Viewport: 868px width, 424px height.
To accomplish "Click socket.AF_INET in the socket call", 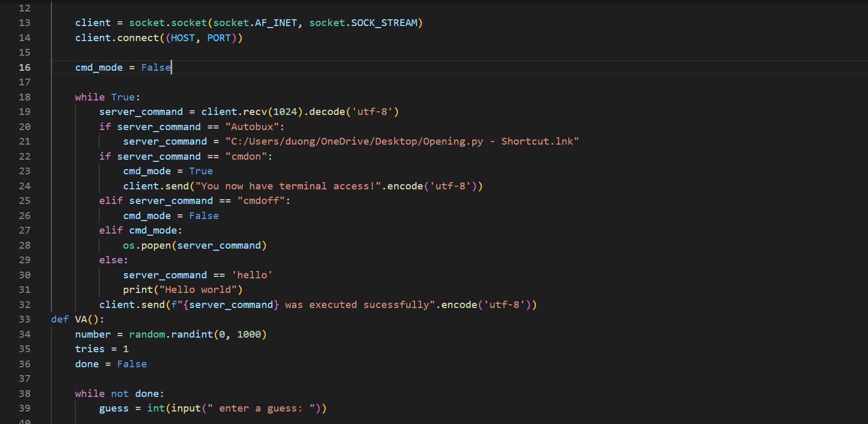I will 255,23.
